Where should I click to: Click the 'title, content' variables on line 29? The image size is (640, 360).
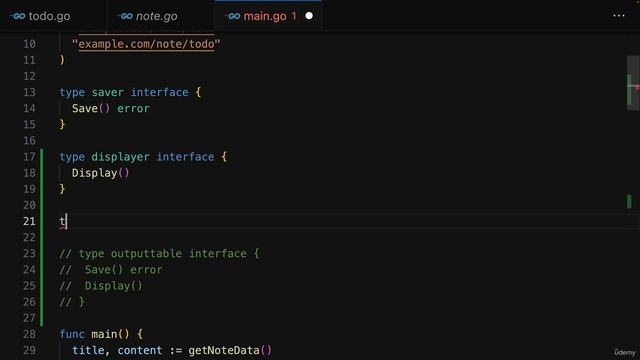point(117,350)
